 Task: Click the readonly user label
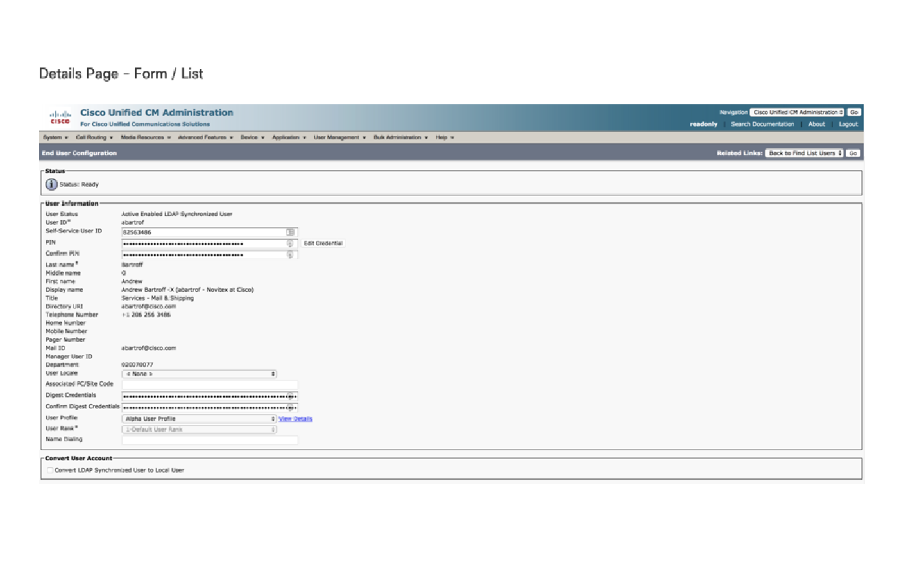click(x=703, y=124)
